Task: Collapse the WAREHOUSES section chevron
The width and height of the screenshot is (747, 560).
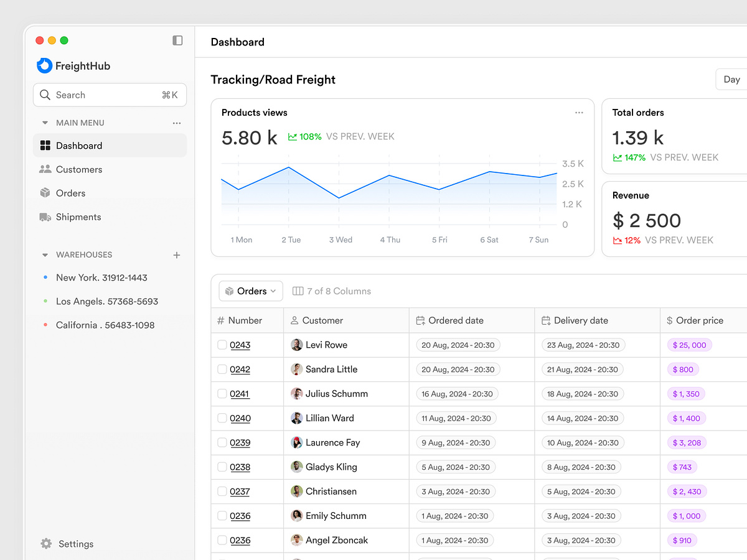Action: [45, 254]
